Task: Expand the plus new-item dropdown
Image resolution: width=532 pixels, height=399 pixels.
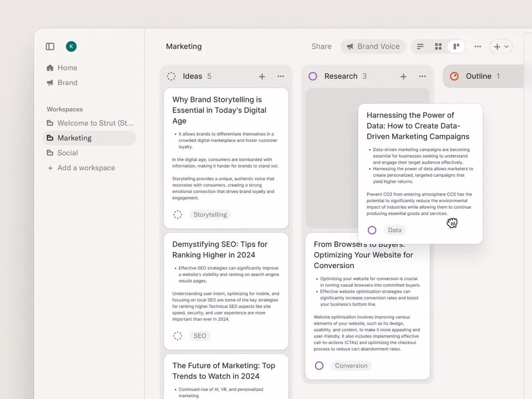Action: point(501,47)
